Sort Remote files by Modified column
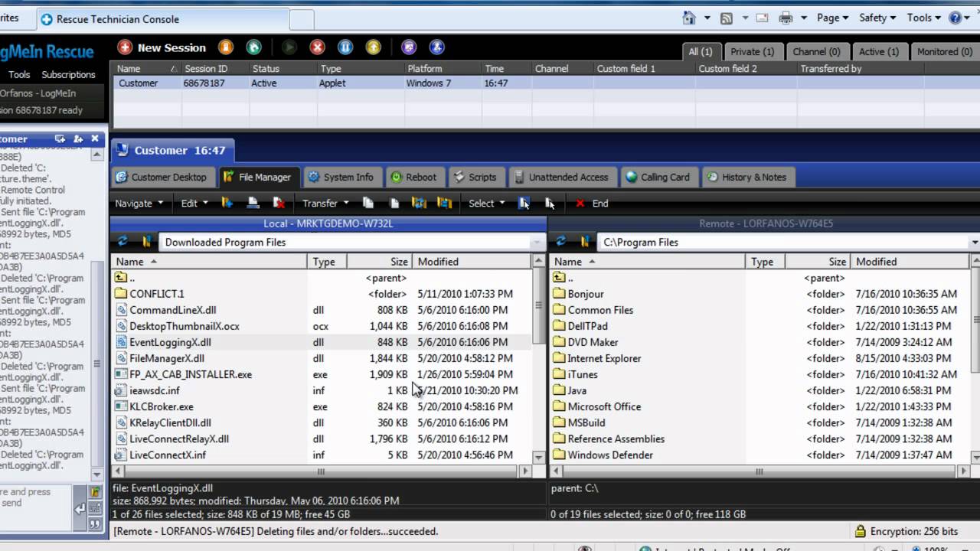980x551 pixels. click(911, 261)
